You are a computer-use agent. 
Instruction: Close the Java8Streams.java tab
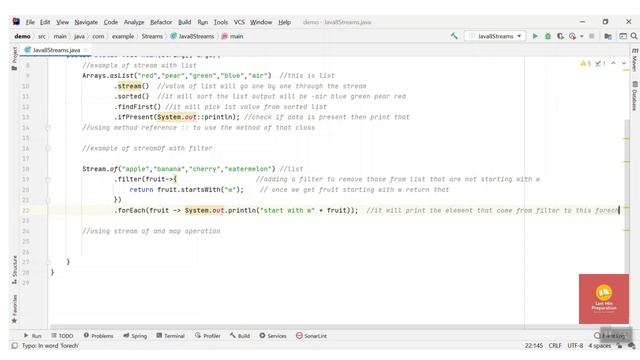point(86,50)
